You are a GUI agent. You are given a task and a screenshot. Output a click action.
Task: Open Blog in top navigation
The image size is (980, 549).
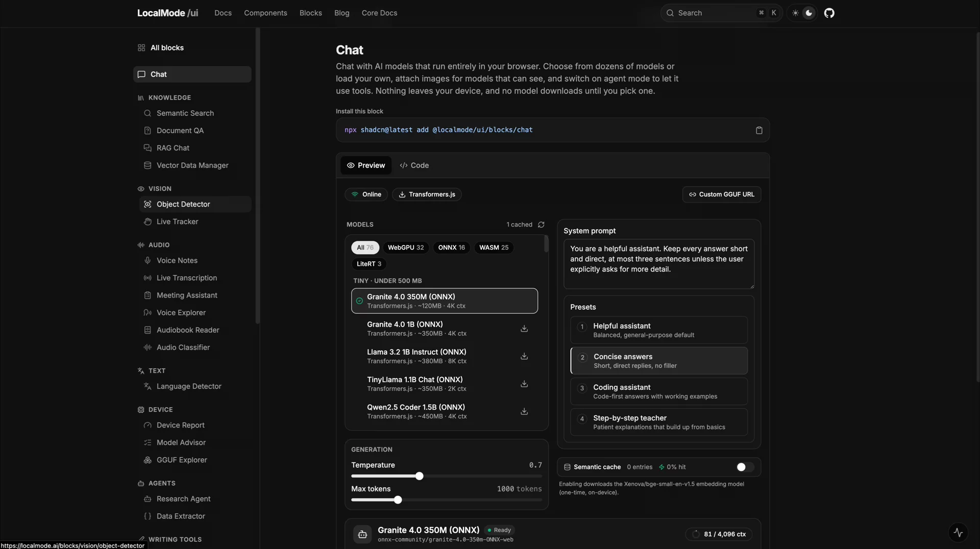(341, 13)
